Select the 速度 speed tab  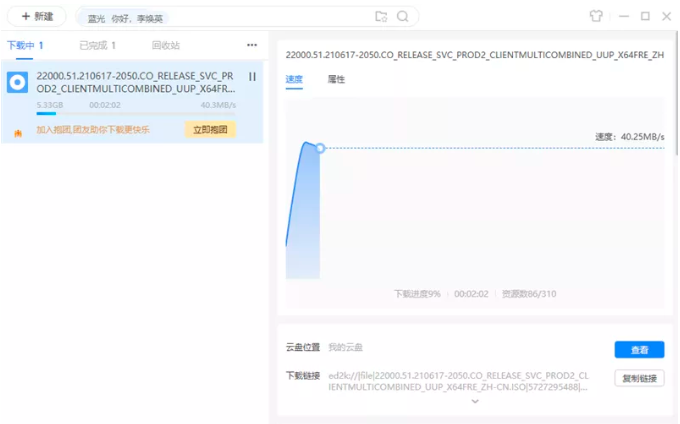294,79
